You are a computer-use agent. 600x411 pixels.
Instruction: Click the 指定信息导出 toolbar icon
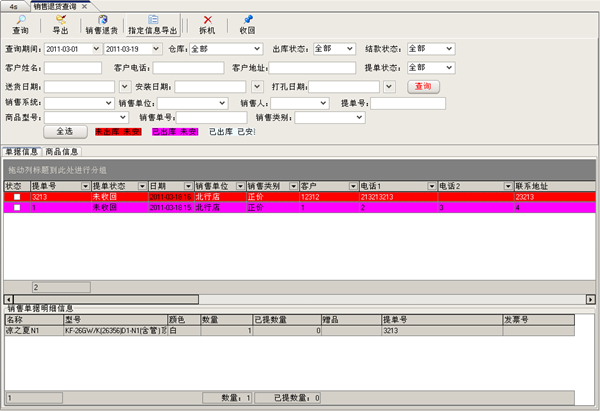(x=152, y=24)
